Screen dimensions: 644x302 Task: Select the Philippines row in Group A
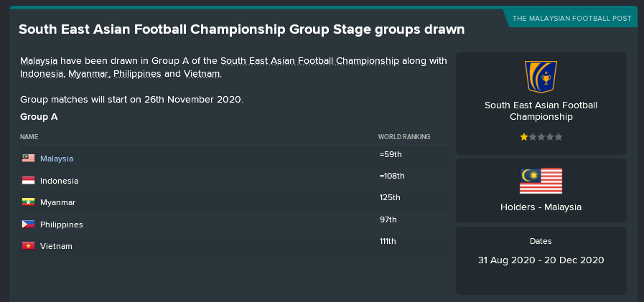[234, 224]
